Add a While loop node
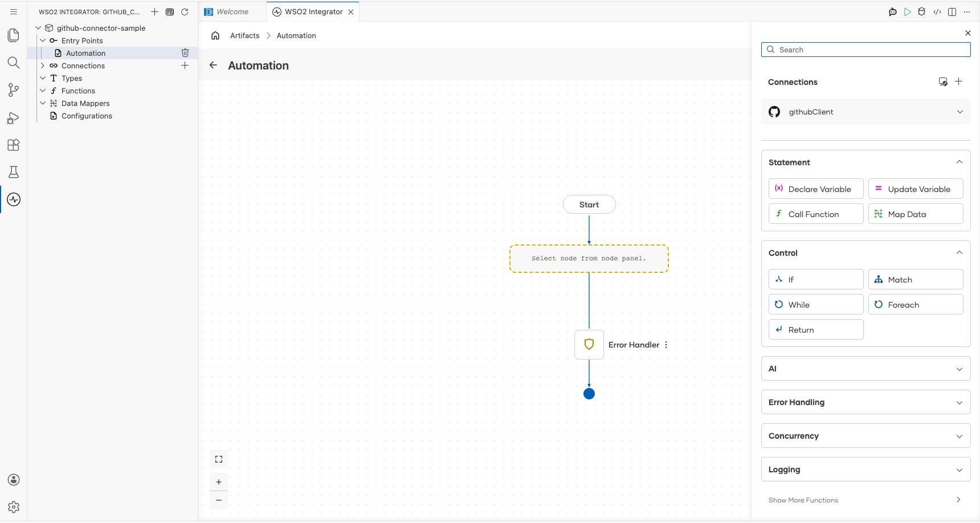The height and width of the screenshot is (523, 980). click(x=816, y=304)
